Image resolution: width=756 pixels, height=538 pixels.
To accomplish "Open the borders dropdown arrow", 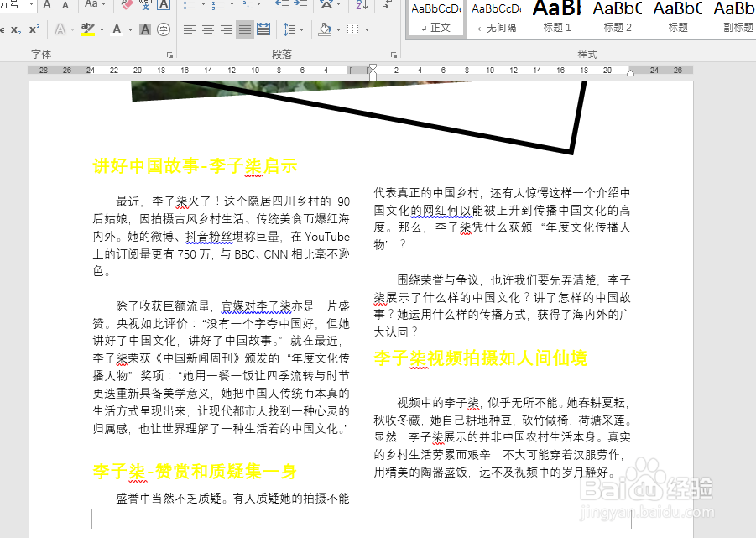I will coord(367,28).
